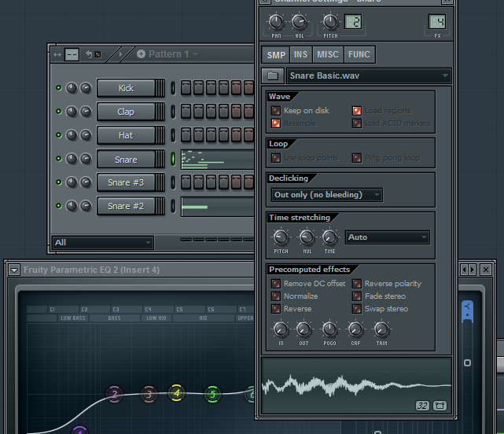Viewport: 504px width, 434px height.
Task: Click the step sequencer resize arrows icon
Action: pyautogui.click(x=57, y=55)
